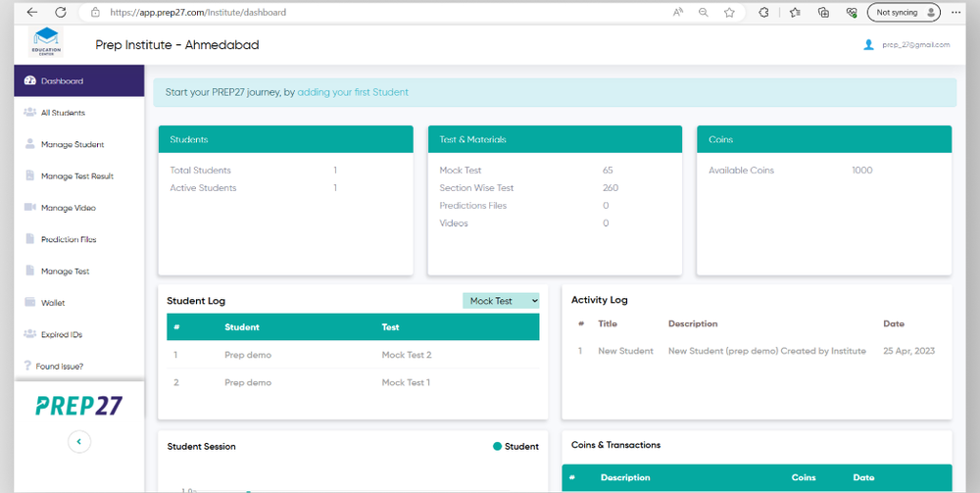This screenshot has width=980, height=493.
Task: Open the browser settings three-dots menu
Action: click(956, 12)
